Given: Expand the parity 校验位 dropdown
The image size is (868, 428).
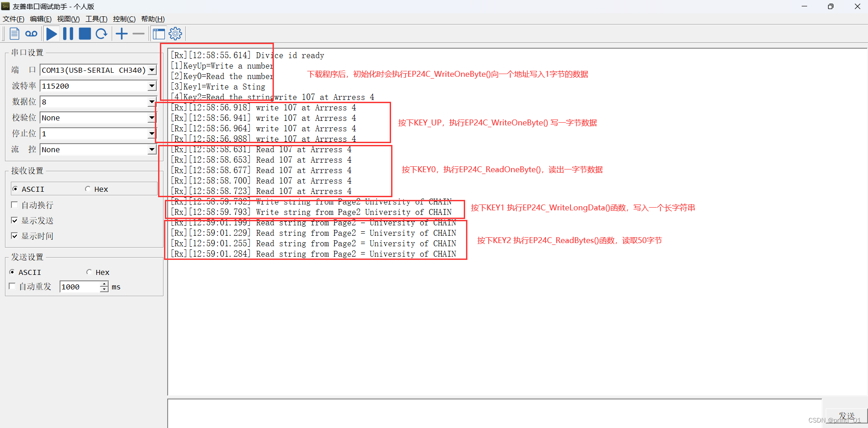Looking at the screenshot, I should pos(152,118).
